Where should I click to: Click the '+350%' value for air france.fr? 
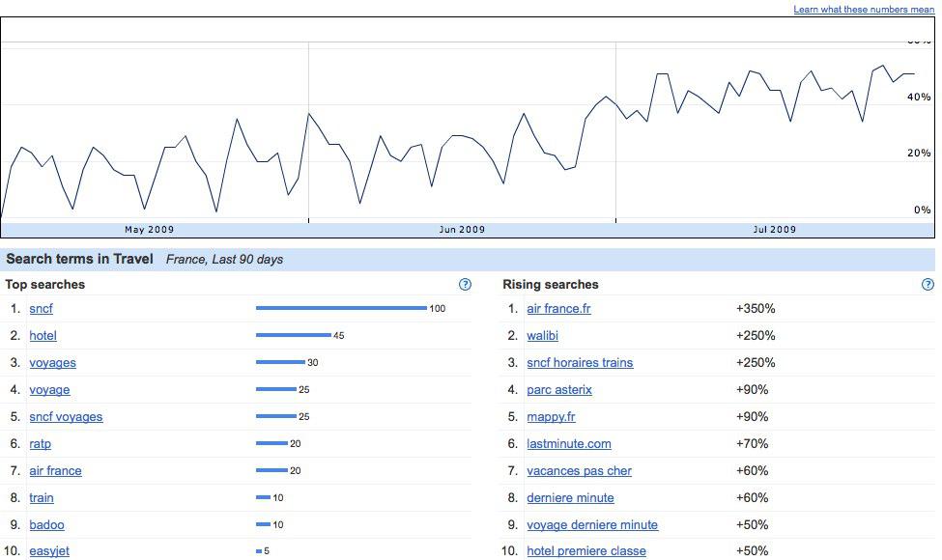756,309
